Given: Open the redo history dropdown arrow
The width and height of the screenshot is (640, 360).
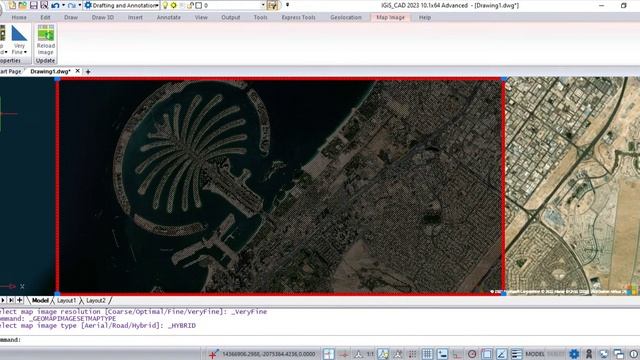Looking at the screenshot, I should [x=80, y=5].
